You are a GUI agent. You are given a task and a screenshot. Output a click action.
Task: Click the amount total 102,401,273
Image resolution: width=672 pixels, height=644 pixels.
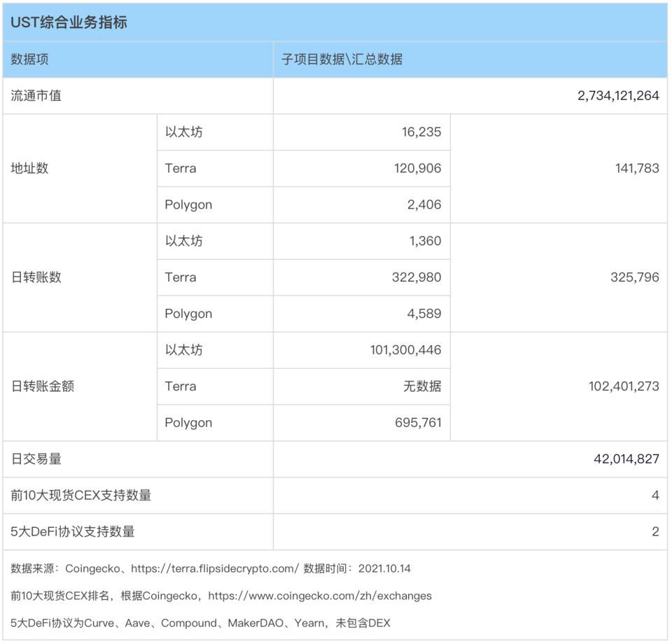[x=624, y=386]
